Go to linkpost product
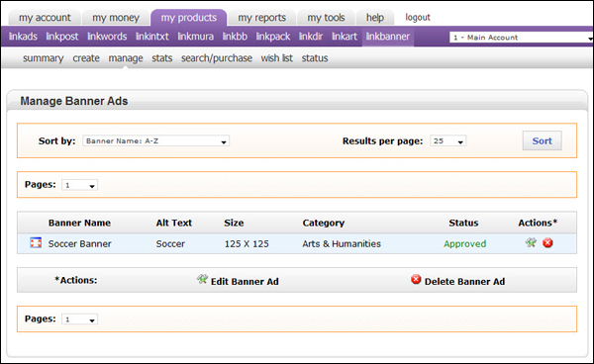The width and height of the screenshot is (594, 364). tap(62, 37)
